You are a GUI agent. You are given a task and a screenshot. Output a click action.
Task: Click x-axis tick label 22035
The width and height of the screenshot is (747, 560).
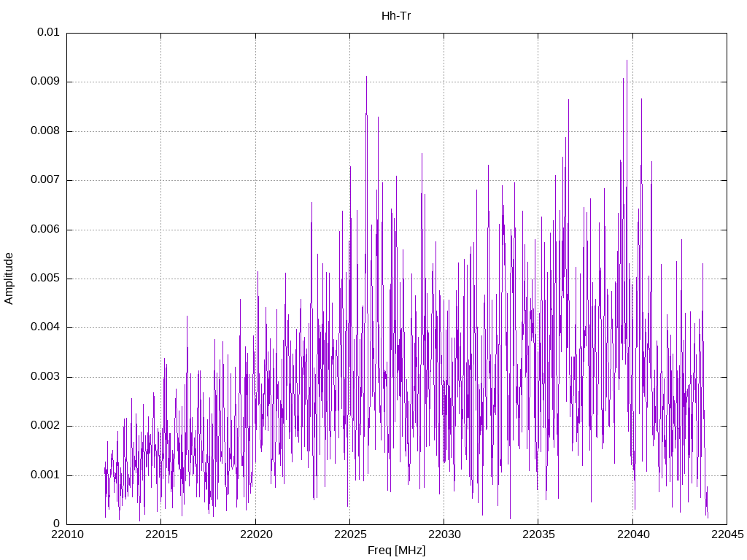539,534
